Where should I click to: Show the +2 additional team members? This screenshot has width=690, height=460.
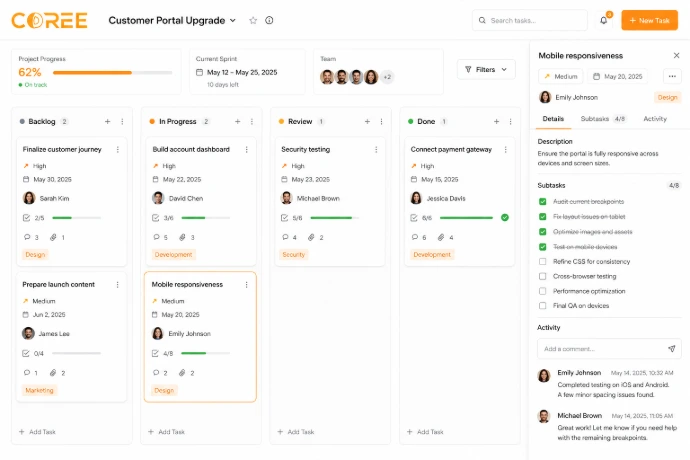pyautogui.click(x=387, y=77)
